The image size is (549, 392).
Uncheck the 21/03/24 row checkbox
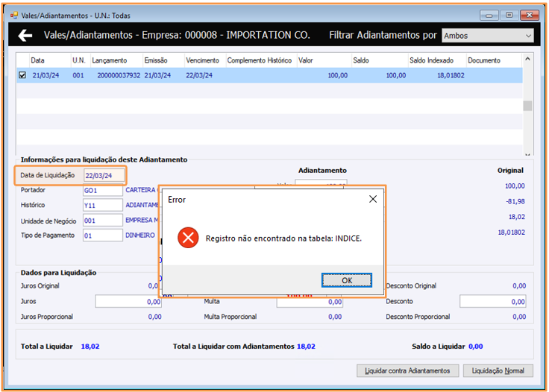click(22, 75)
